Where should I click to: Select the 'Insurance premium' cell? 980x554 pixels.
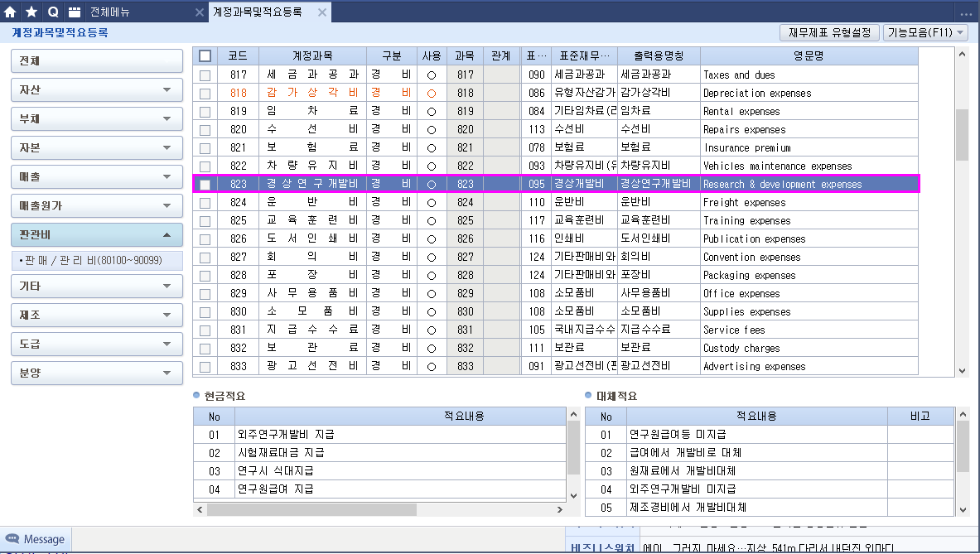[x=809, y=147]
